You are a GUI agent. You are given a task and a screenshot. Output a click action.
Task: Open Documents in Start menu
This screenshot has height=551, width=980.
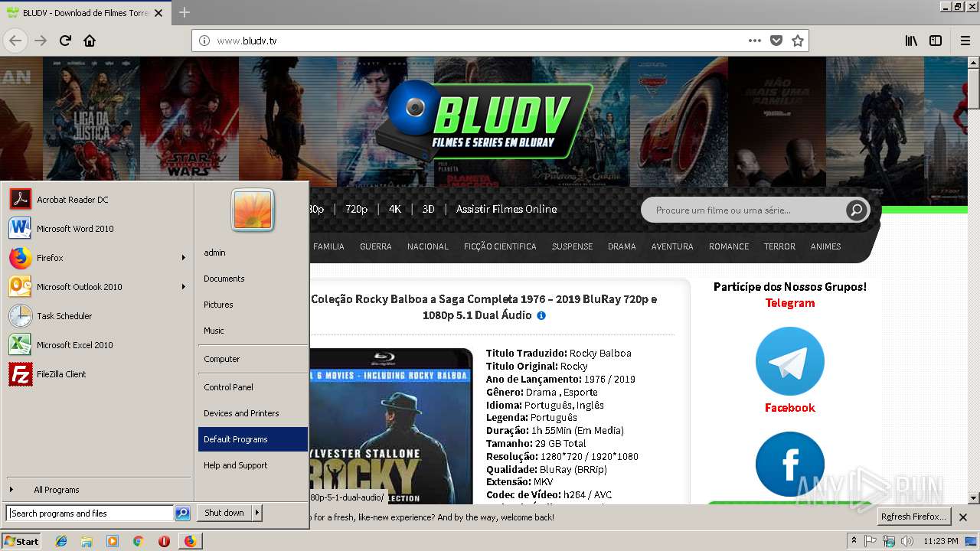coord(253,279)
